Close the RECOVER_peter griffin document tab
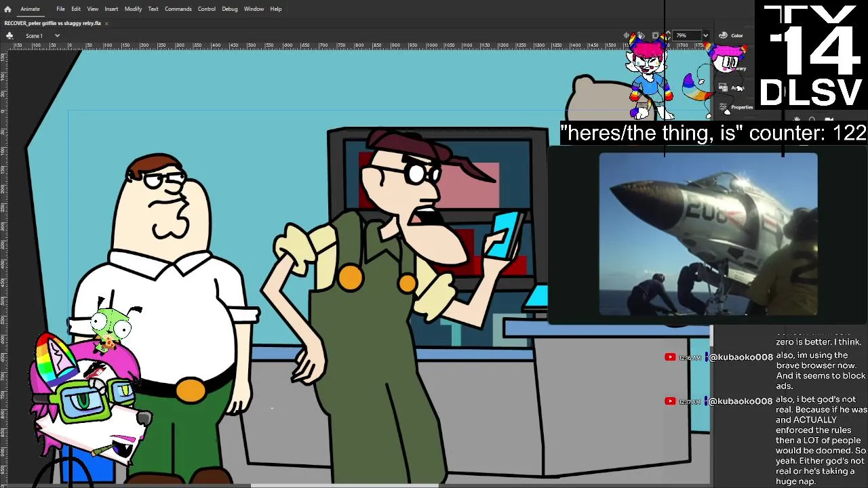Screen dimensions: 868x488 (106, 23)
